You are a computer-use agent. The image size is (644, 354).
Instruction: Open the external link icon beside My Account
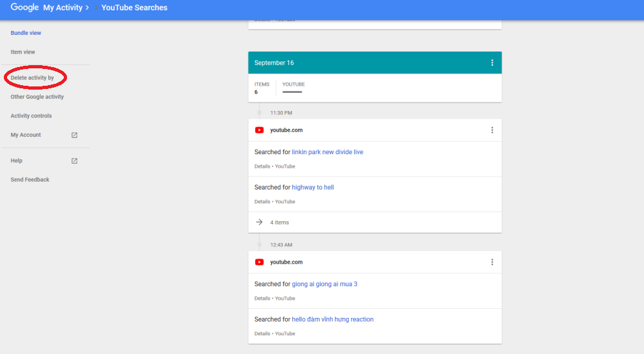74,135
